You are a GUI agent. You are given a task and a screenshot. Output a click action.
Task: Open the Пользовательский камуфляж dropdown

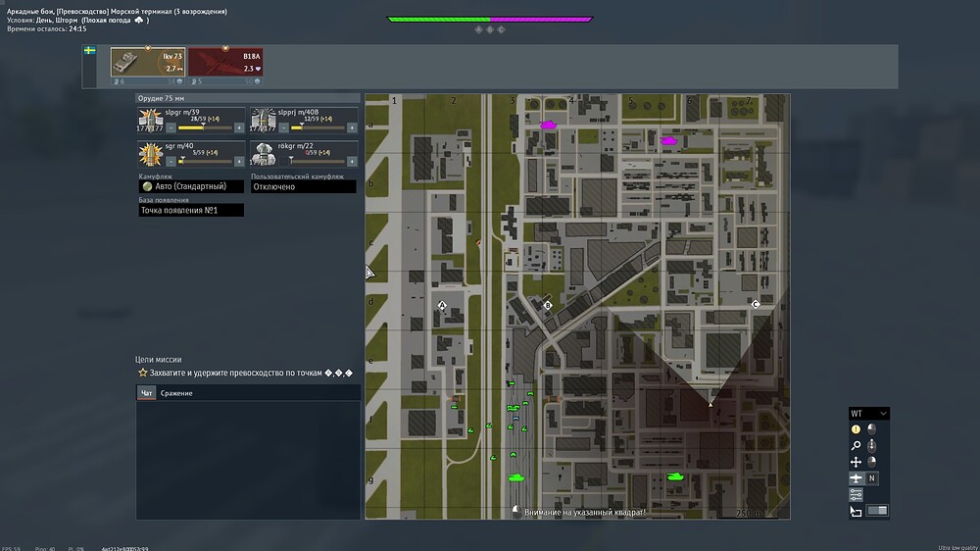[x=304, y=186]
